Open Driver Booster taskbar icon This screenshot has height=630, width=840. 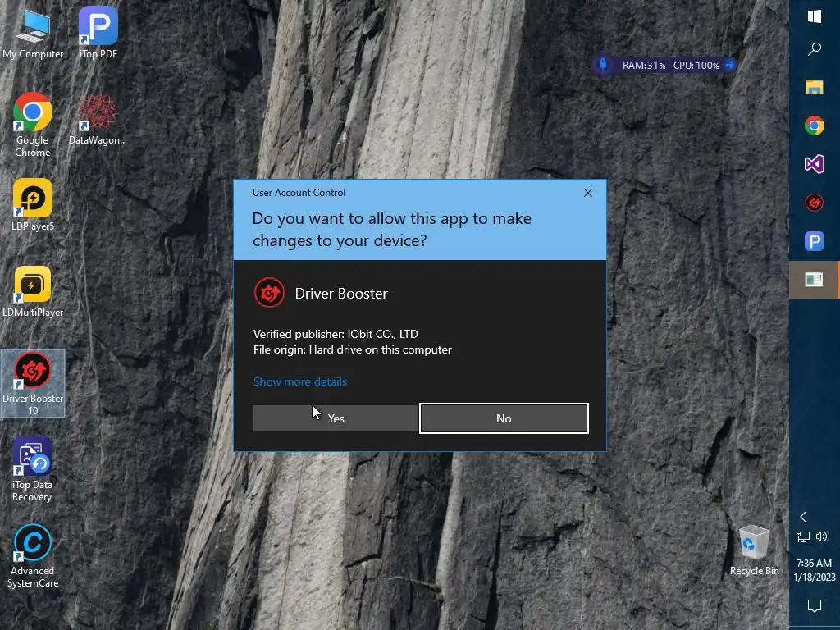click(815, 203)
